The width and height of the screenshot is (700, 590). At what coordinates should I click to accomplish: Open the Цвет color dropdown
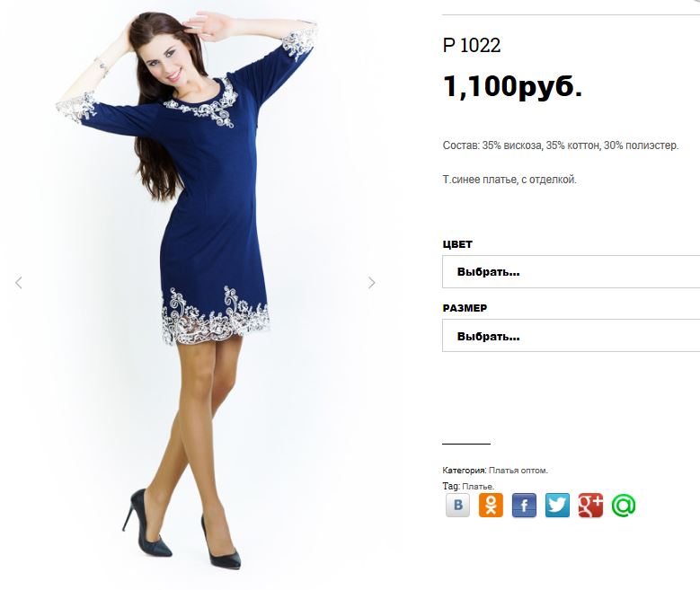[571, 272]
